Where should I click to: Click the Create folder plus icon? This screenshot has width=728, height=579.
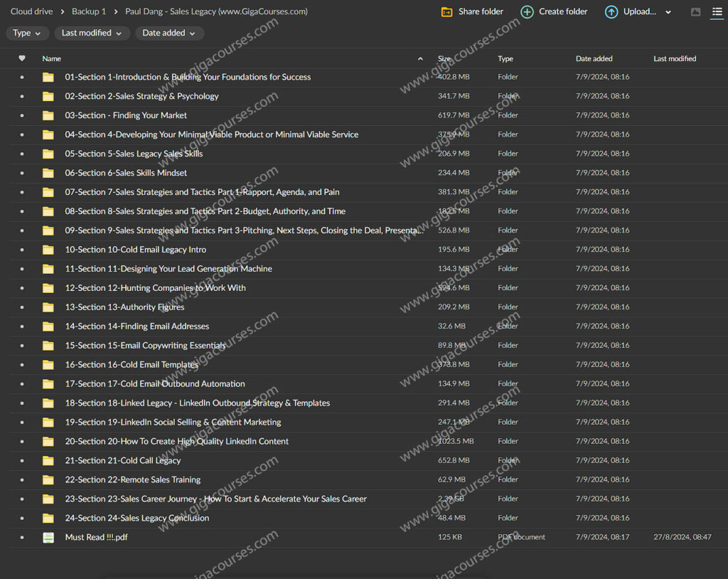point(527,12)
